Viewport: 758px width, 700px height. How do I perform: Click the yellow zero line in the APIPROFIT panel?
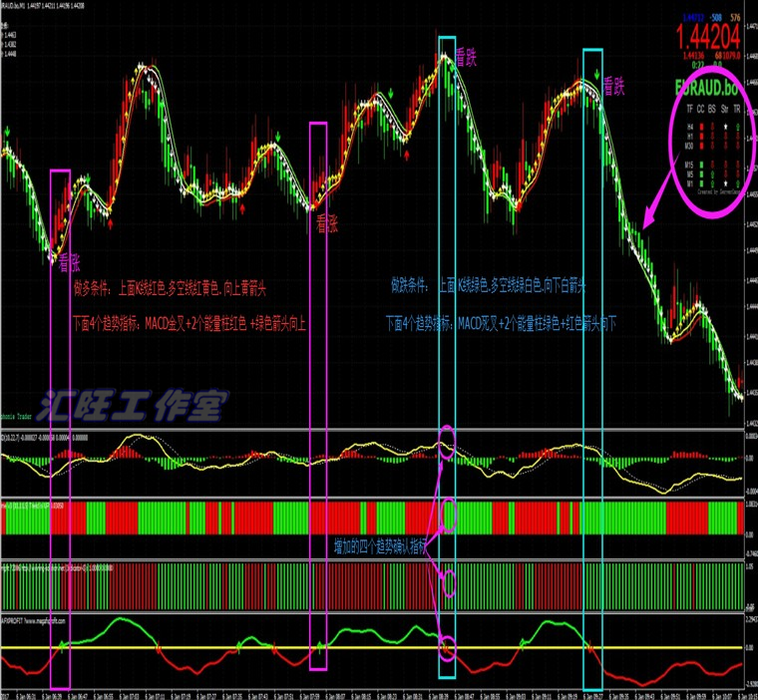point(199,648)
